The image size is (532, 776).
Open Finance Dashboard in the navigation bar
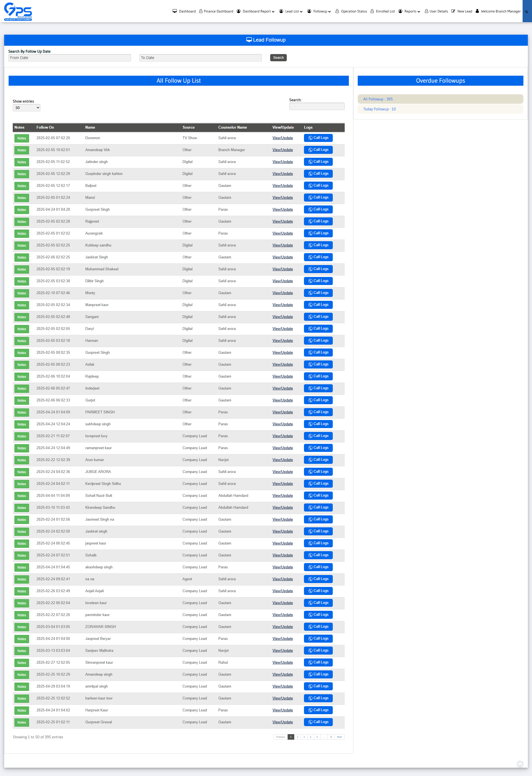click(216, 11)
